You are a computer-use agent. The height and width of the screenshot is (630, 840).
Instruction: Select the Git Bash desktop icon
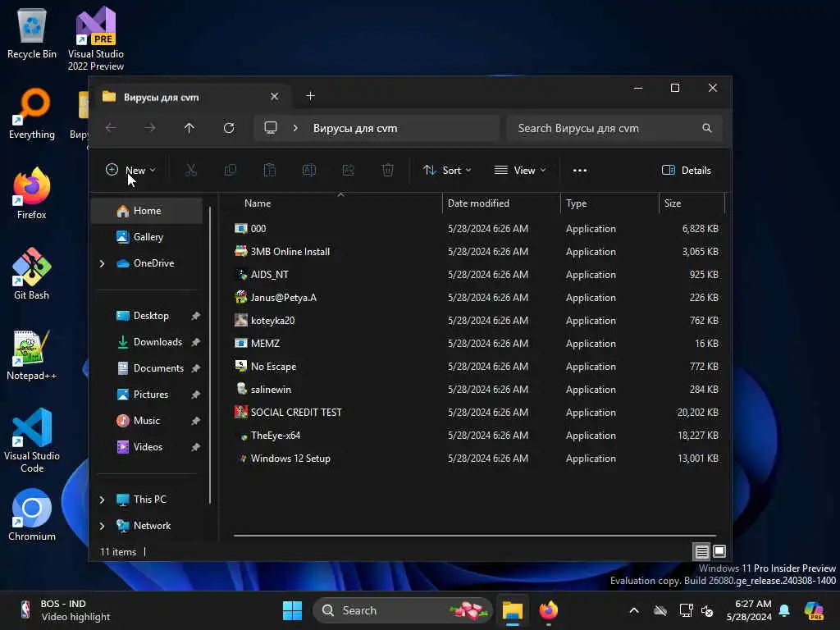coord(32,274)
